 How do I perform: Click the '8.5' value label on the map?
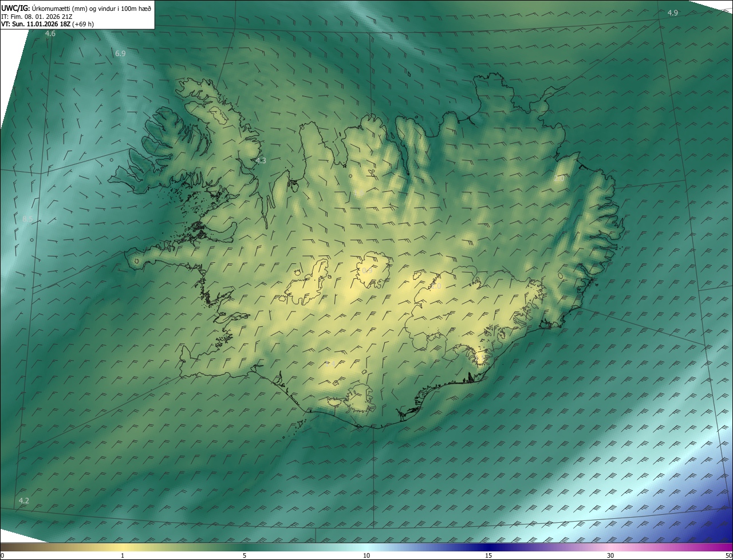27,219
